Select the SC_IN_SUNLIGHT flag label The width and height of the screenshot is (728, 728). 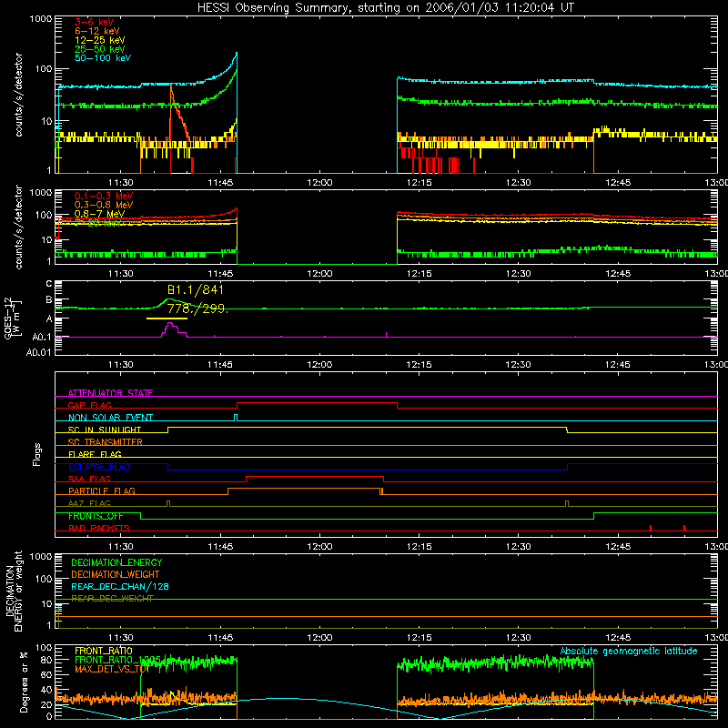(x=105, y=430)
